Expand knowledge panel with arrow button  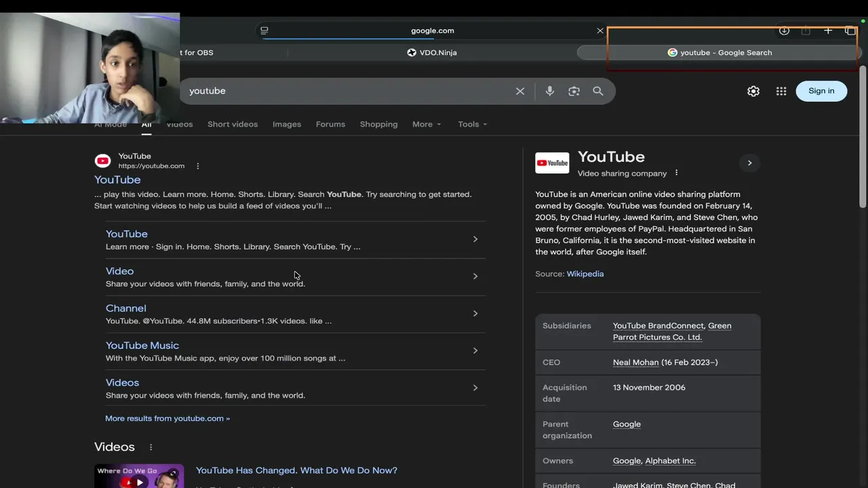749,163
